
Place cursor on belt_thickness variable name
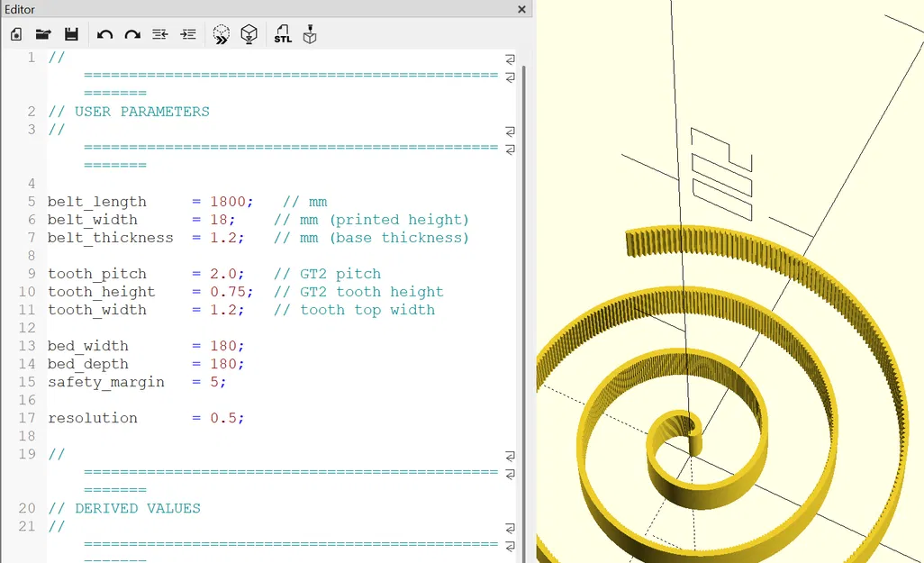[x=111, y=238]
